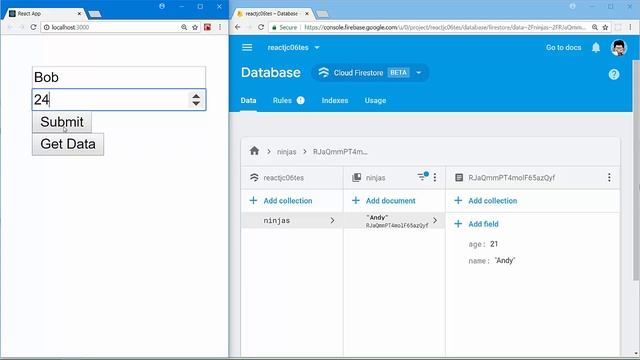Viewport: 640px width, 360px height.
Task: Select the "Andy" document row
Action: (x=394, y=221)
